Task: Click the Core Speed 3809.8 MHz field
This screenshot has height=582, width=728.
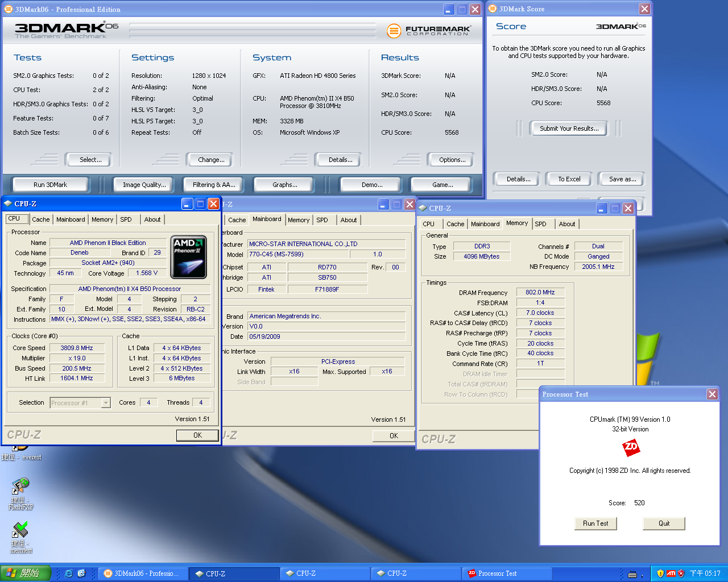Action: tap(77, 348)
